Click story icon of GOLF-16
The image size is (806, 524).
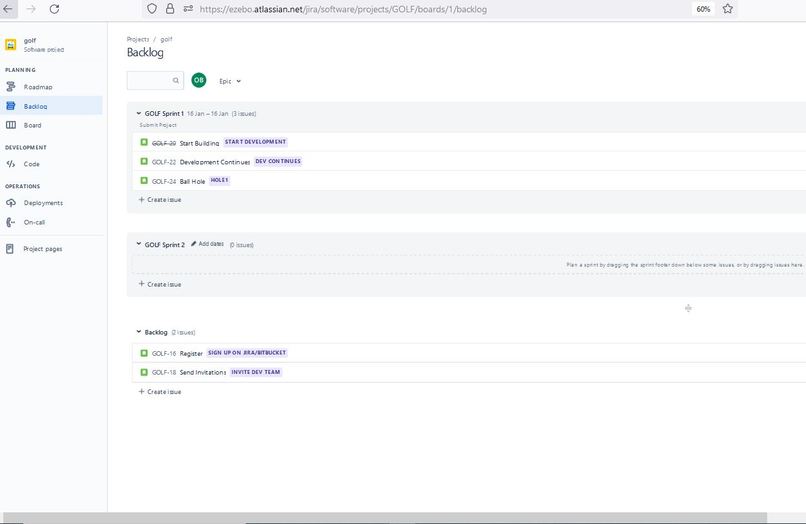[x=144, y=353]
